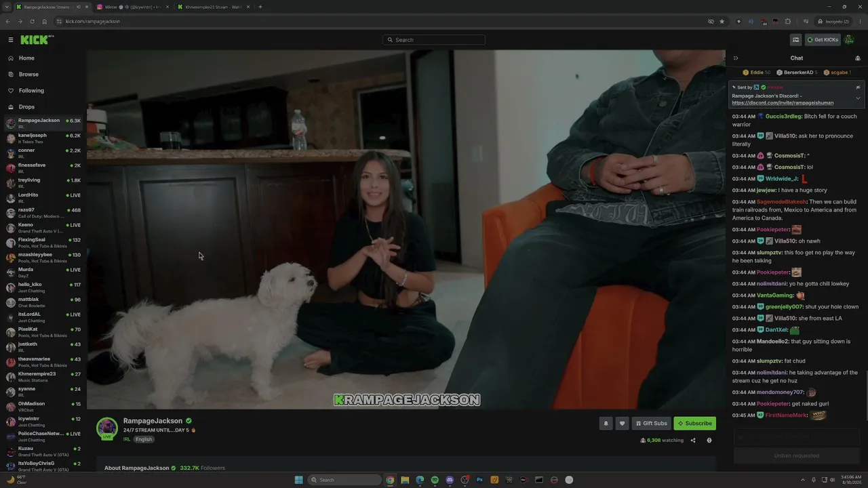868x488 pixels.
Task: Click the 332.7K Followers count
Action: click(202, 468)
